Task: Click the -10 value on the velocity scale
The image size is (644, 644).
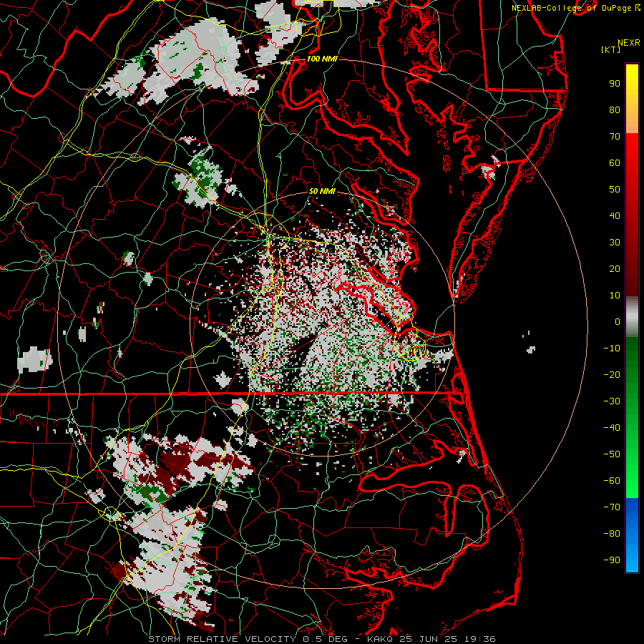Action: point(612,348)
